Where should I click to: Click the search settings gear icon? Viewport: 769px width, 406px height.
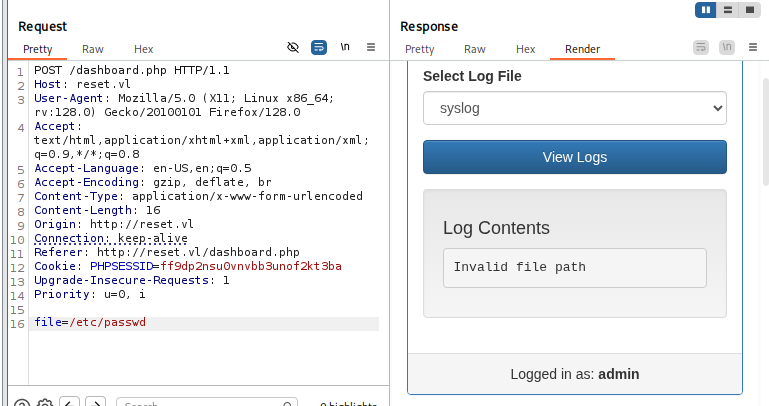click(45, 403)
